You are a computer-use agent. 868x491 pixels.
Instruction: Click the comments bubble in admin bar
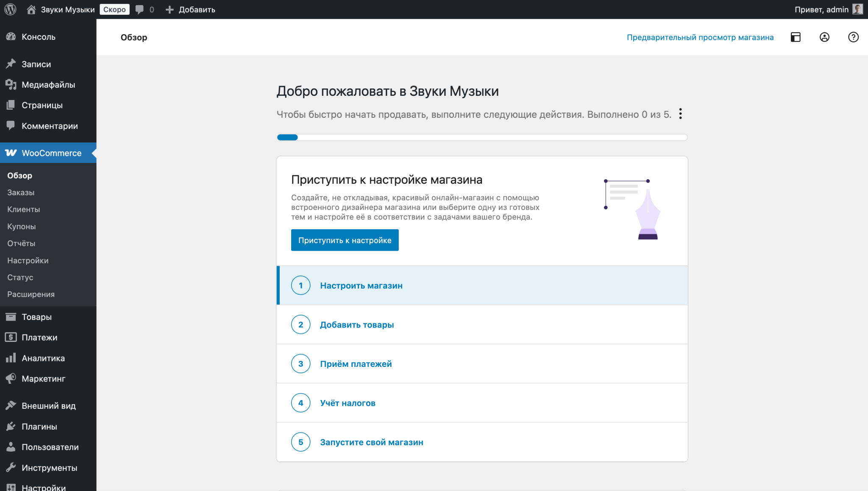click(x=140, y=9)
